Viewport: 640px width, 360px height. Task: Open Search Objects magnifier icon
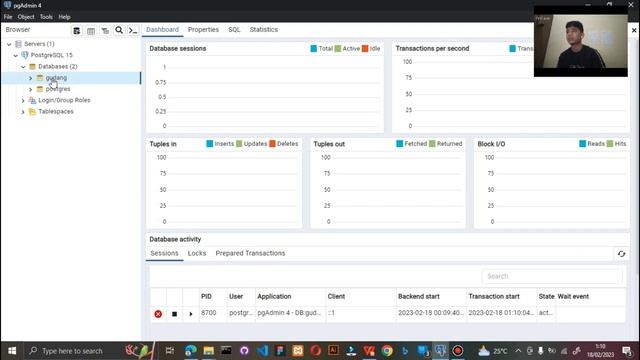(x=119, y=30)
